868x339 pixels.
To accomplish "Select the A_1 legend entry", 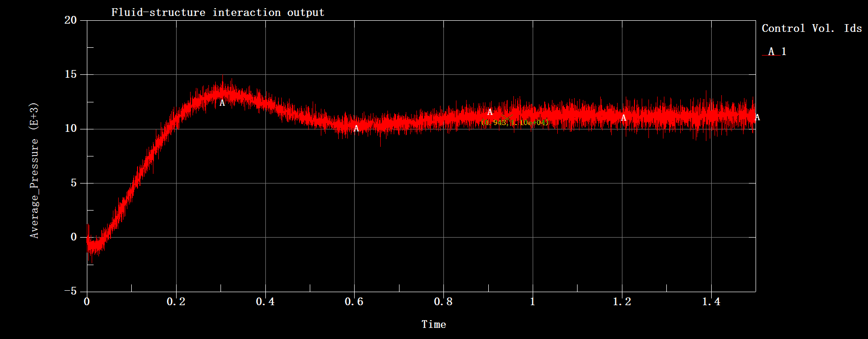I will click(775, 52).
